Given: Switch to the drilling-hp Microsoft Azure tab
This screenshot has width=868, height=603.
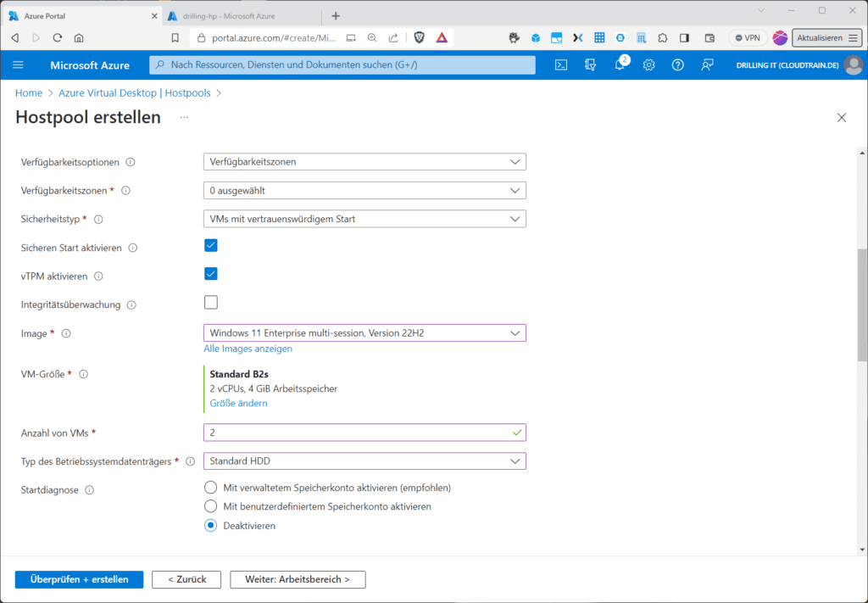Looking at the screenshot, I should tap(242, 16).
